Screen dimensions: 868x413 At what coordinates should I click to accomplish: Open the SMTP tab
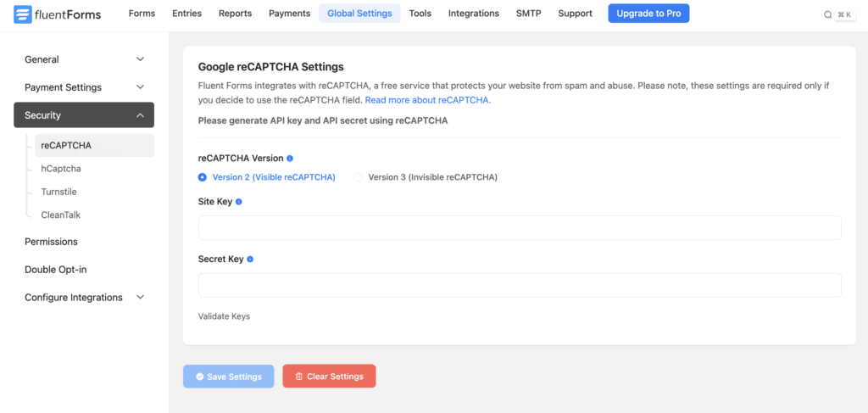[529, 14]
